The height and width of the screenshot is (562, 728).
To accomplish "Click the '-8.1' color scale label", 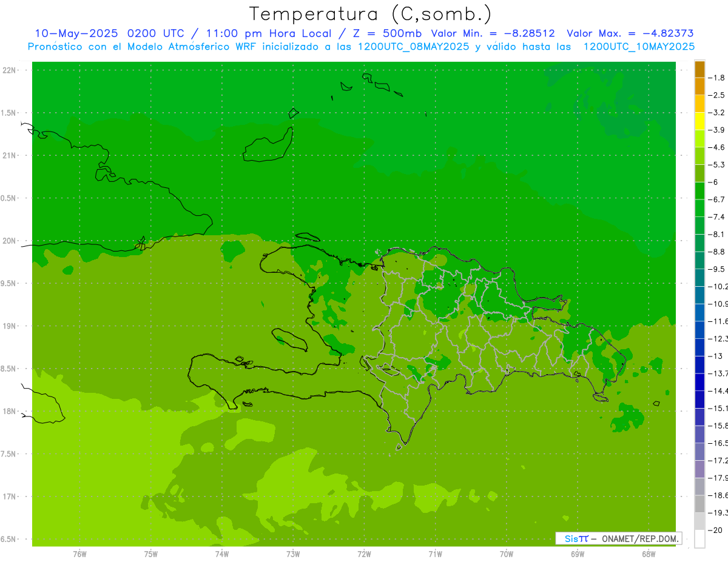I will (x=717, y=234).
